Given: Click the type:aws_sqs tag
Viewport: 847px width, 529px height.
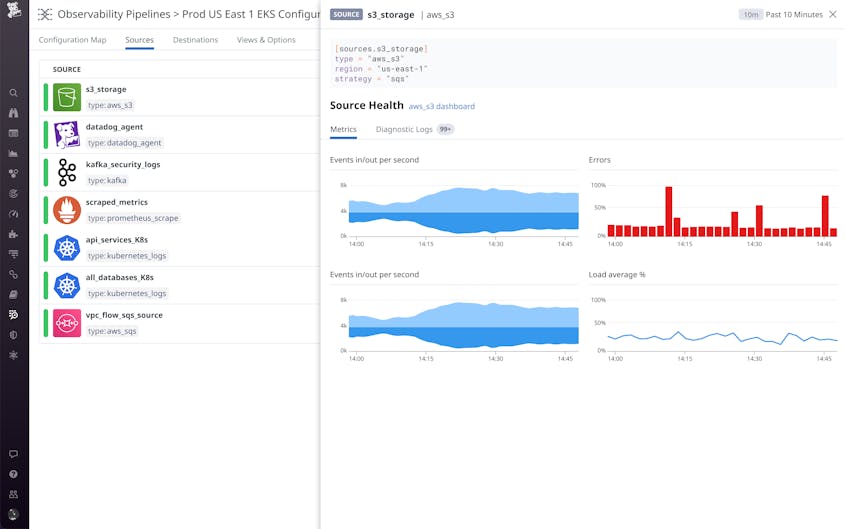Looking at the screenshot, I should coord(112,331).
